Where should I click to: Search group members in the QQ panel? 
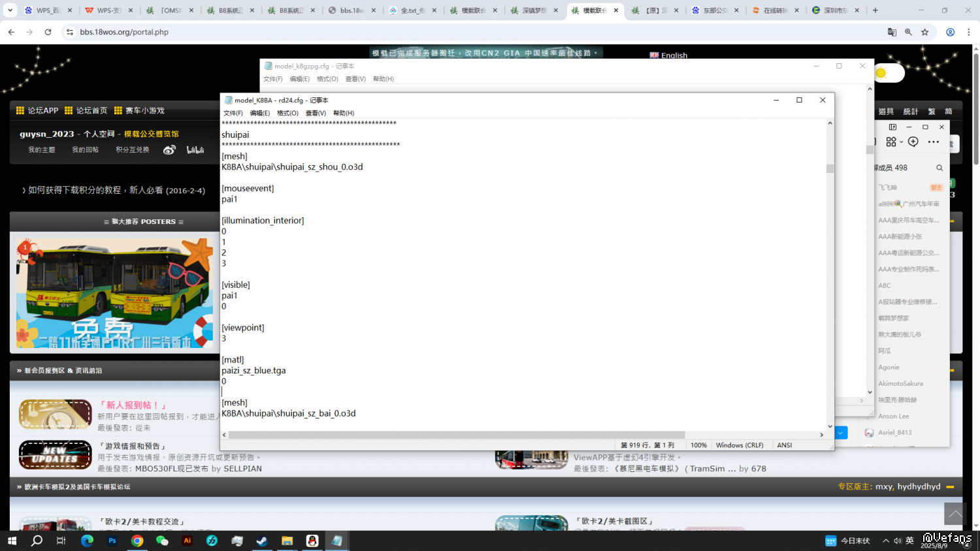click(x=939, y=168)
